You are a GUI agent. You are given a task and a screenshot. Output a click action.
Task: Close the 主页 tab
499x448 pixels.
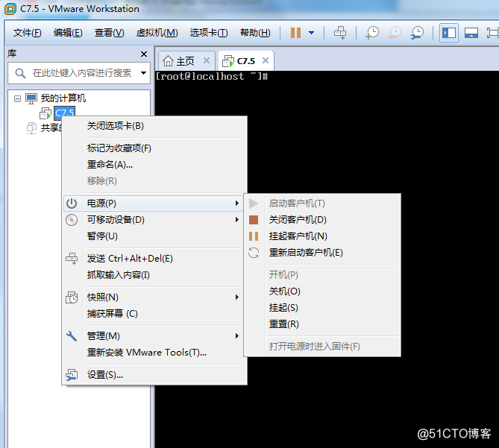[207, 60]
